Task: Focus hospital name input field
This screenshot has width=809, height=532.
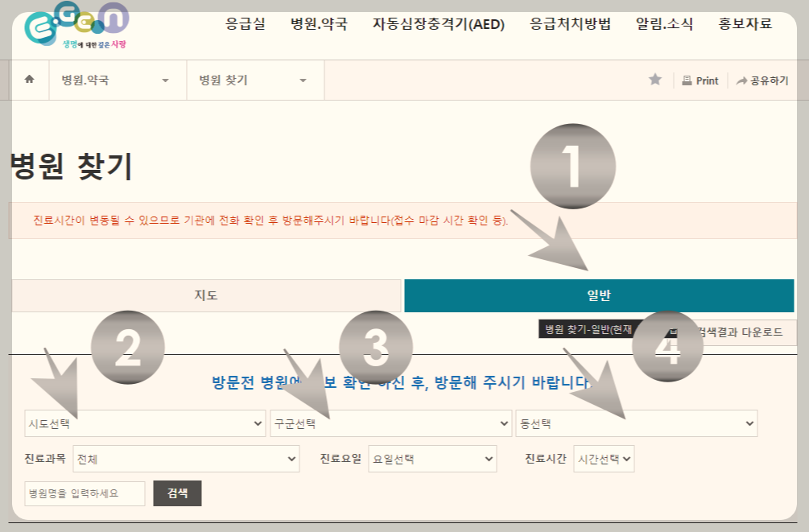Action: 85,494
